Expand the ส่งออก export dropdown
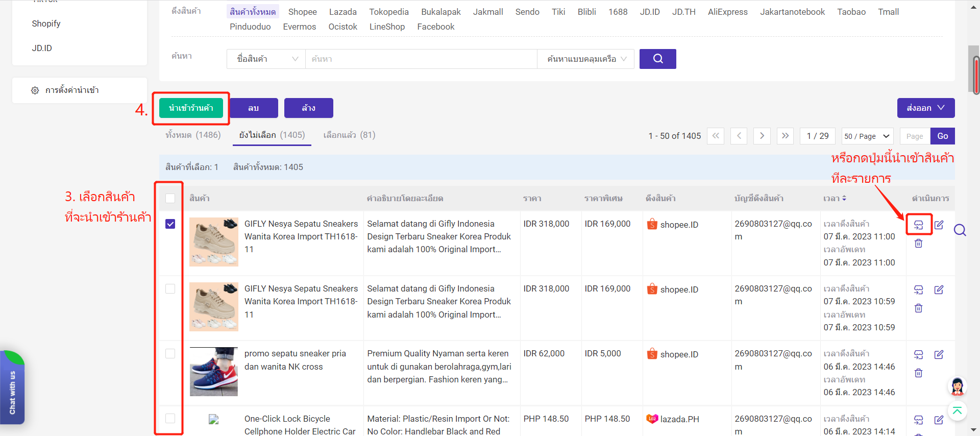 926,108
